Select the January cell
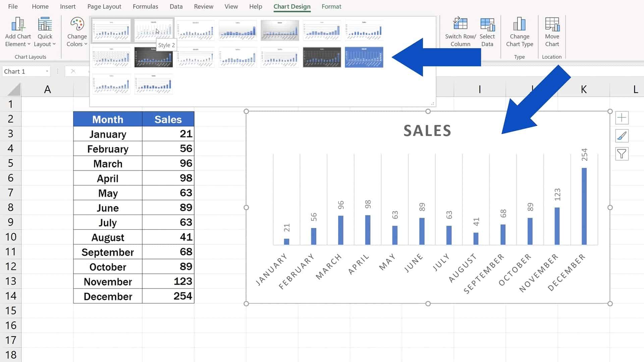Screen dimensions: 644x362 pyautogui.click(x=108, y=134)
